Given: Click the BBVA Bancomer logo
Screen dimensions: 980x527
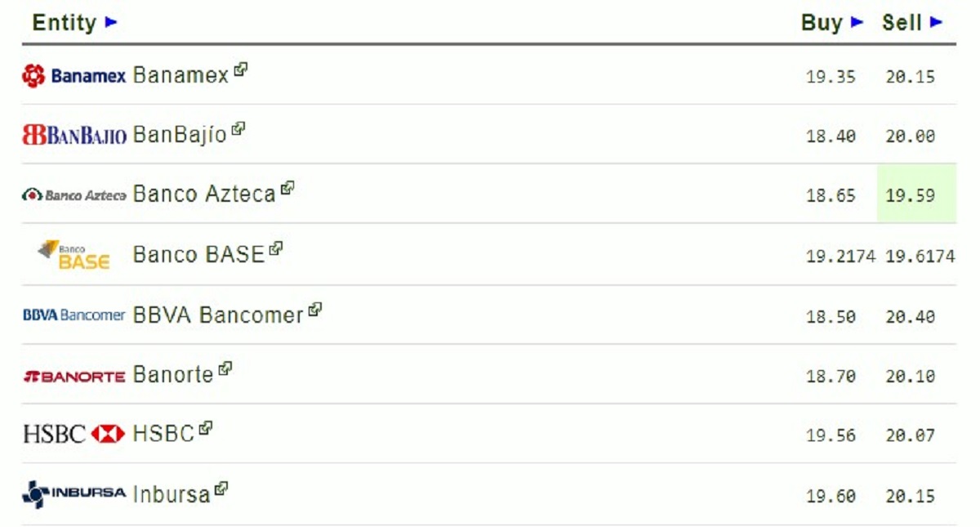Looking at the screenshot, I should [73, 315].
